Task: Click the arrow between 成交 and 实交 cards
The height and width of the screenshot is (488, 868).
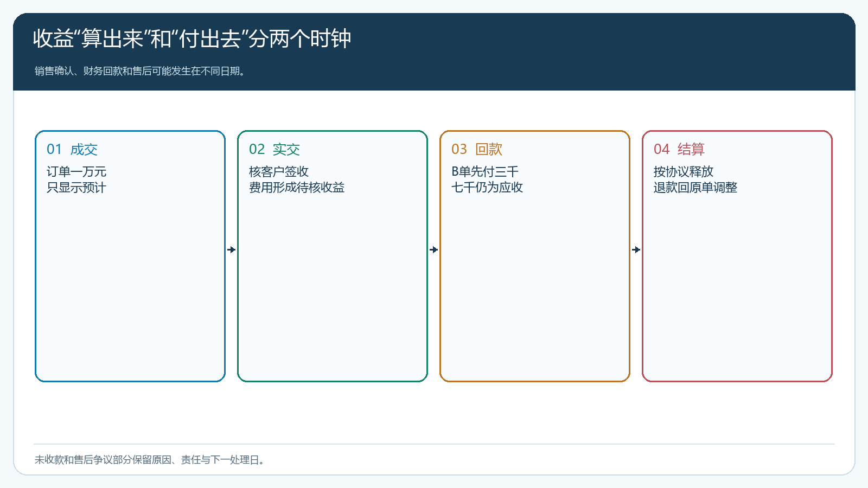Action: [x=232, y=250]
